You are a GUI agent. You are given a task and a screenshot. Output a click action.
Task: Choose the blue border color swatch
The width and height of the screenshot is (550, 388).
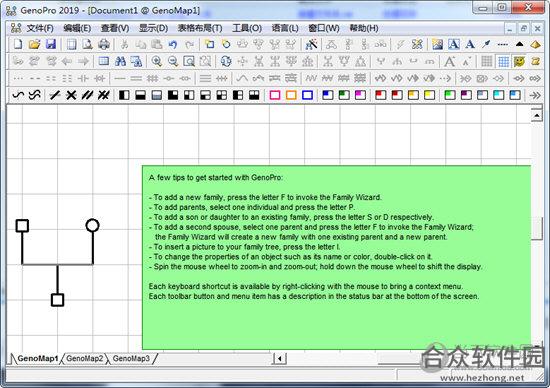pos(307,95)
